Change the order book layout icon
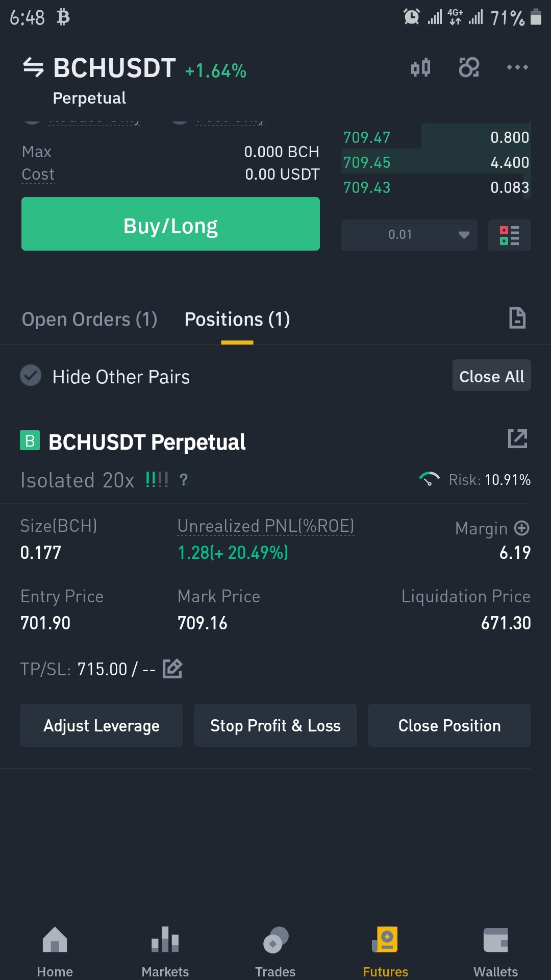Viewport: 551px width, 980px height. pyautogui.click(x=510, y=235)
